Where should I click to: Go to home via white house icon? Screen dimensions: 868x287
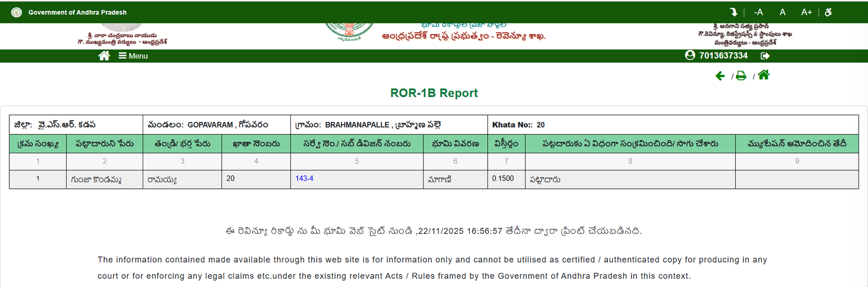pyautogui.click(x=104, y=55)
